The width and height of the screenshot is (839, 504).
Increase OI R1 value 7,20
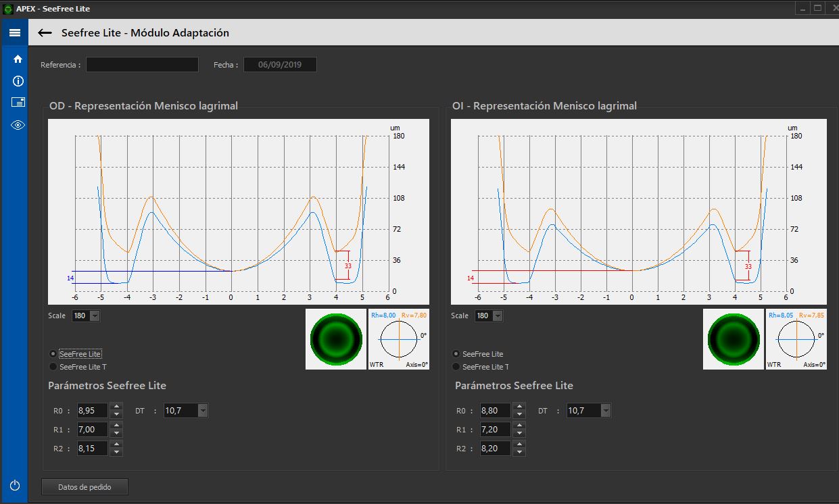pyautogui.click(x=519, y=426)
